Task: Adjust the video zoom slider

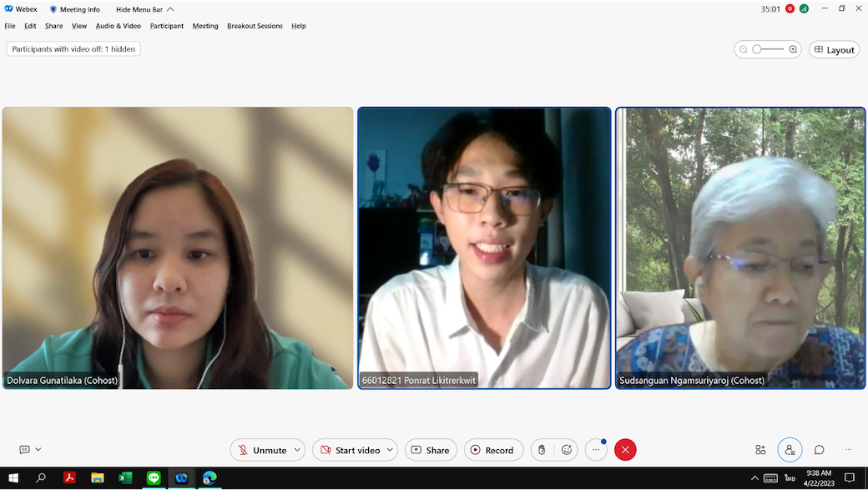Action: [x=757, y=49]
